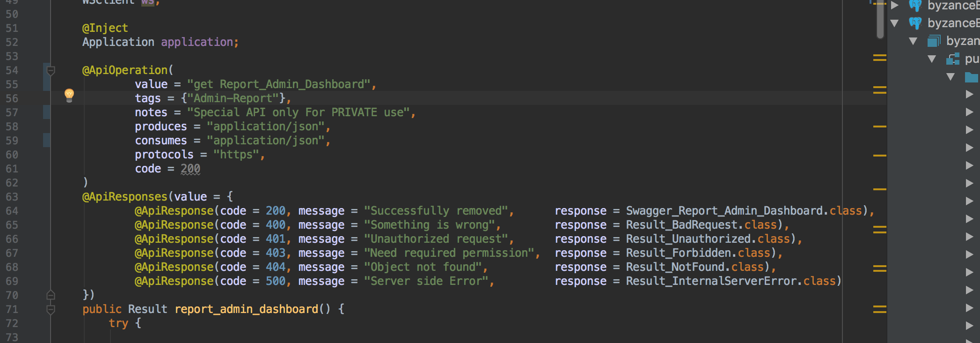The image size is (980, 343).
Task: Collapse the blue folder node arrow
Action: pos(951,77)
